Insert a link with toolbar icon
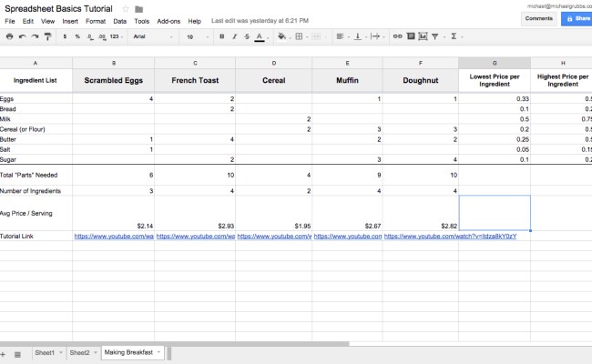The width and height of the screenshot is (592, 364). coord(398,36)
